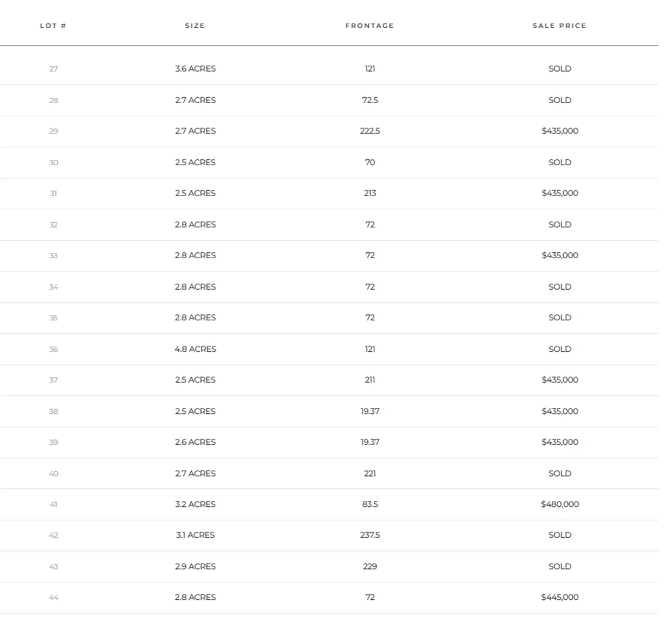Select the 3.1 ACRES size cell
This screenshot has width=667, height=644.
(x=196, y=535)
